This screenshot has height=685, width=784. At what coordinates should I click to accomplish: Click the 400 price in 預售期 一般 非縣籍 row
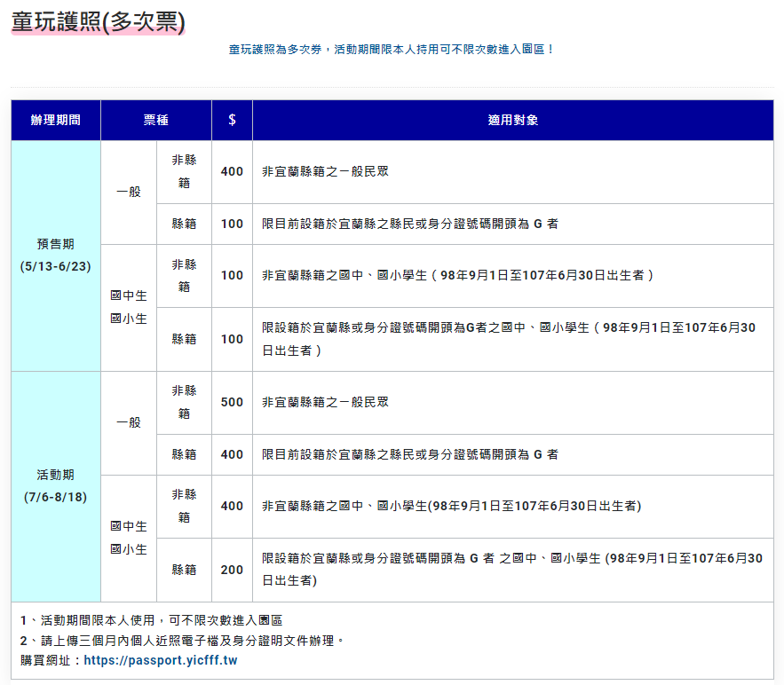click(232, 171)
